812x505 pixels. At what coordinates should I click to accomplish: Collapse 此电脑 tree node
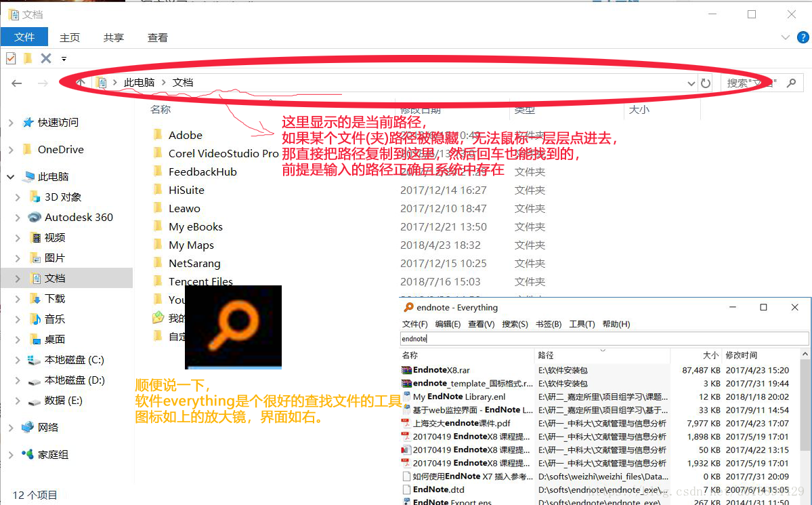tap(10, 177)
